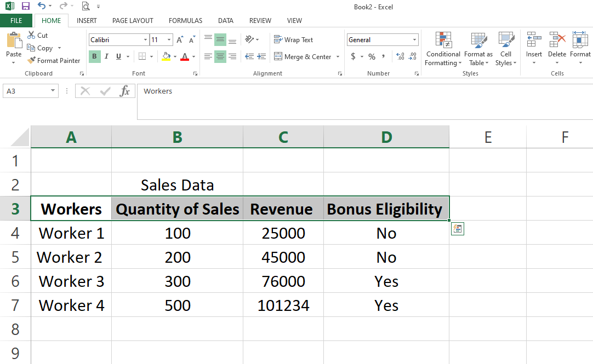This screenshot has width=593, height=364.
Task: Expand the Merge & Center dropdown arrow
Action: click(x=338, y=57)
